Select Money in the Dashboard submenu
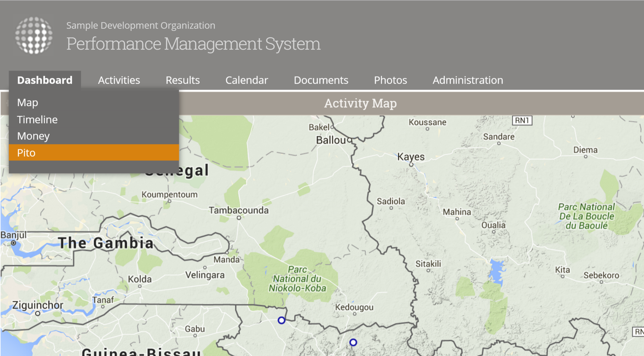644x356 pixels. click(x=33, y=136)
